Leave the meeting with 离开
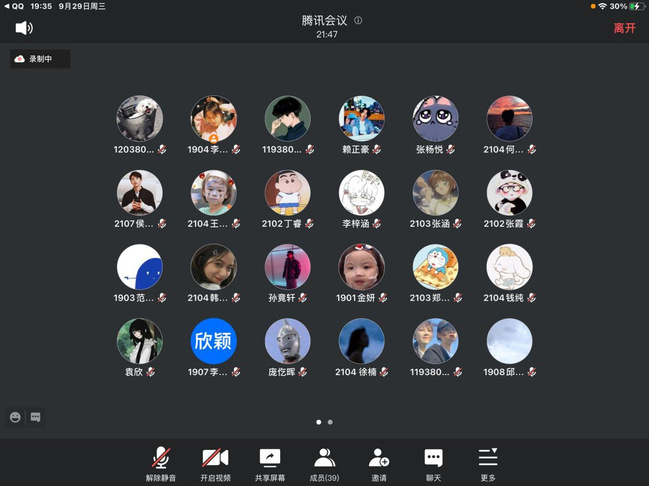 [x=624, y=28]
